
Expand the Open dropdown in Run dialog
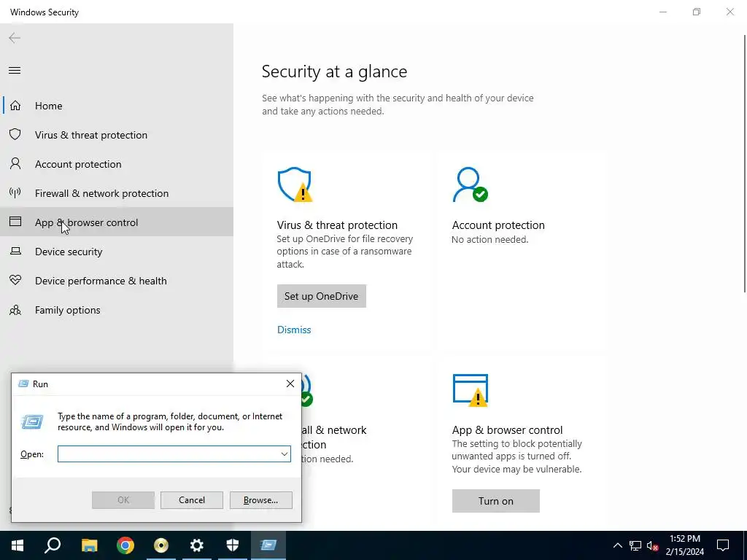285,454
